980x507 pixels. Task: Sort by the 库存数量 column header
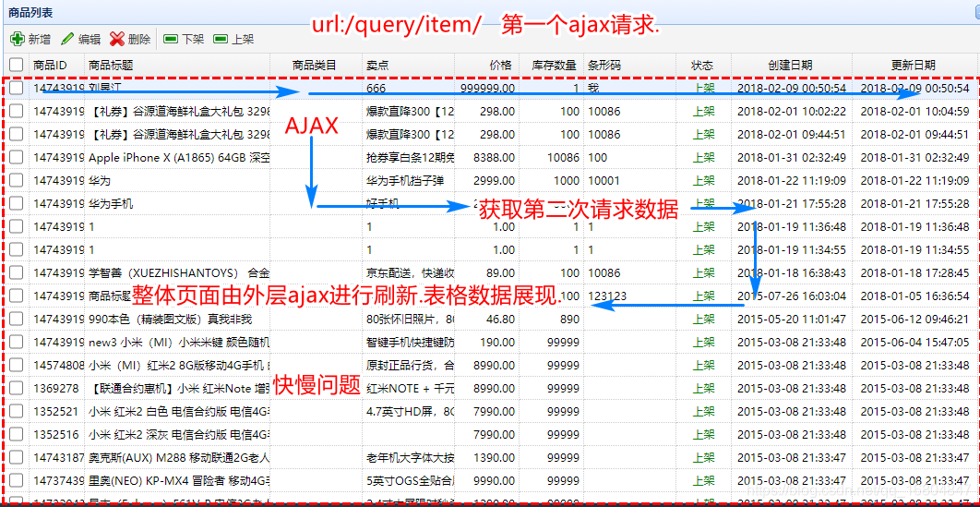(554, 65)
